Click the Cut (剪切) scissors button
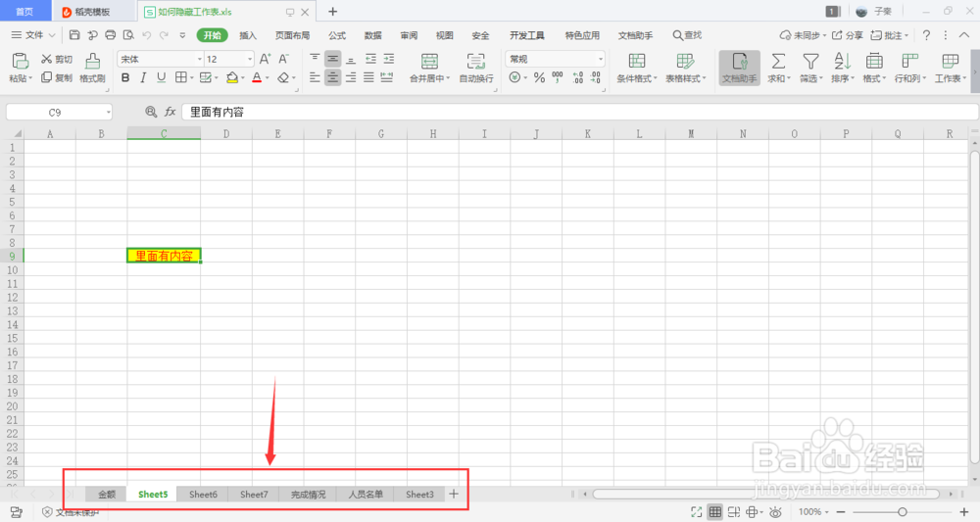This screenshot has width=980, height=522. coord(57,59)
